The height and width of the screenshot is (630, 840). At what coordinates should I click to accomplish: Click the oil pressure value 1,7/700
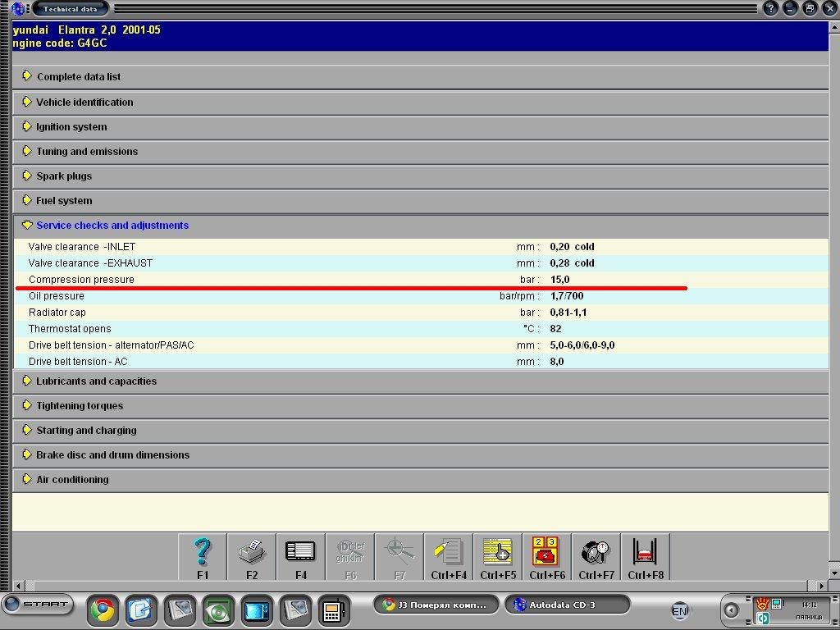[x=567, y=295]
